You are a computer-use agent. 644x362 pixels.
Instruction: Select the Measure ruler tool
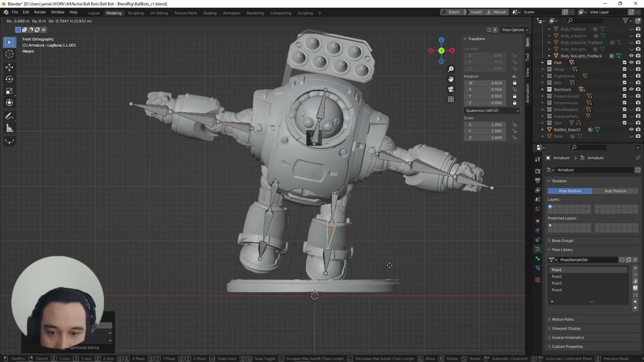tap(9, 128)
